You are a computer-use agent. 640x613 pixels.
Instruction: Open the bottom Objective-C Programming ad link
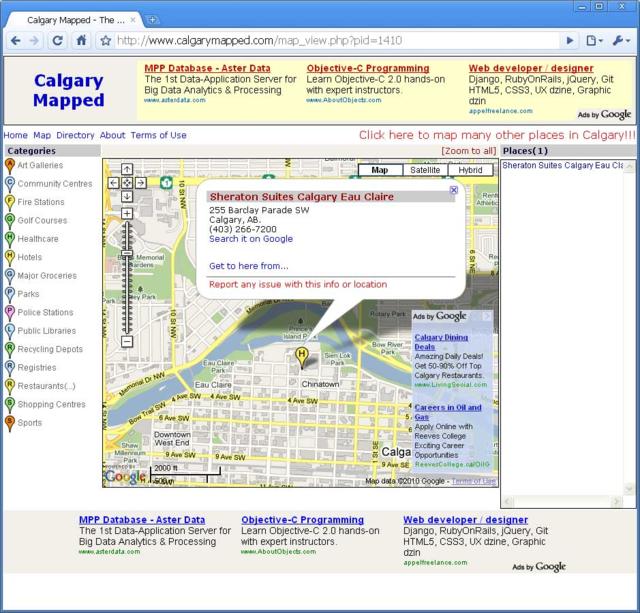coord(302,520)
